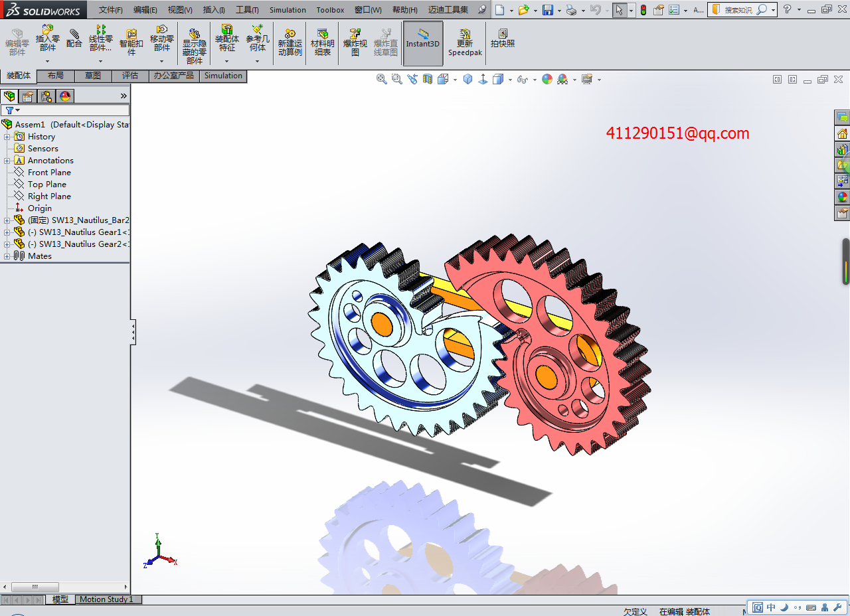Expand left panel tabs double chevron
This screenshot has width=850, height=616.
(x=124, y=96)
